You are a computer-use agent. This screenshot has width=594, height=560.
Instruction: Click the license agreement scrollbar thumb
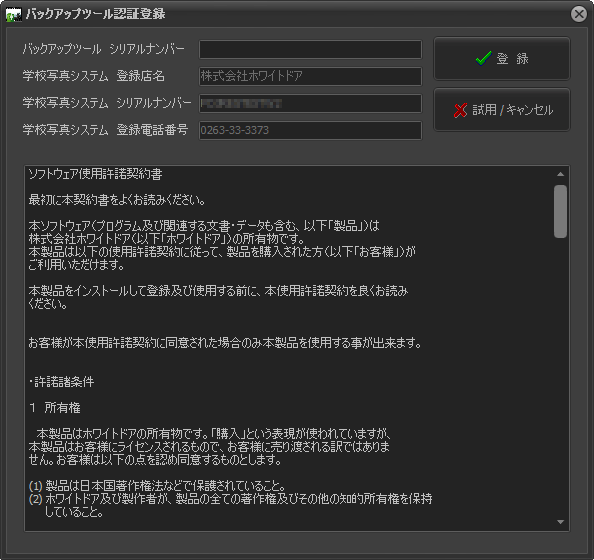pyautogui.click(x=560, y=211)
